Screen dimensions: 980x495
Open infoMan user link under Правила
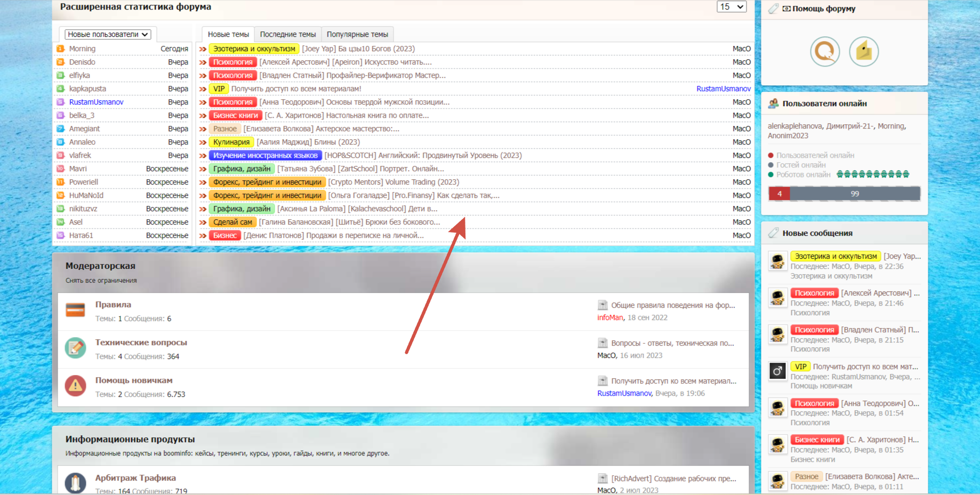[610, 317]
